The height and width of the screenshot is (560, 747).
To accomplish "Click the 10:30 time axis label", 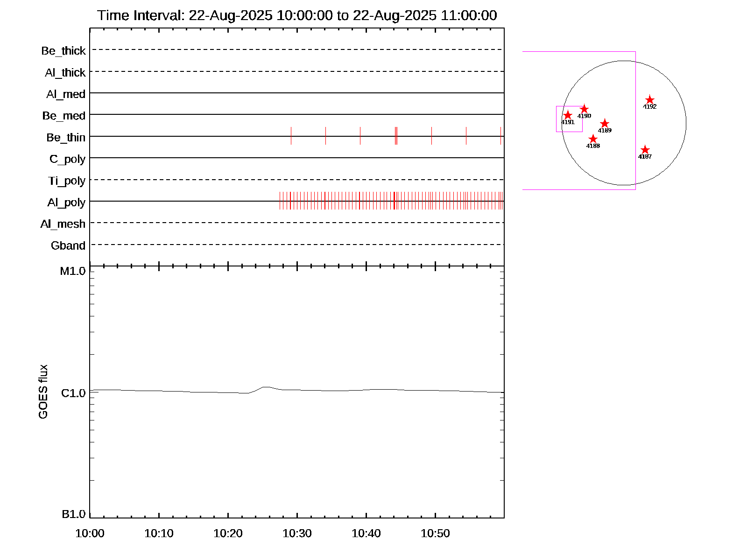I will click(297, 533).
